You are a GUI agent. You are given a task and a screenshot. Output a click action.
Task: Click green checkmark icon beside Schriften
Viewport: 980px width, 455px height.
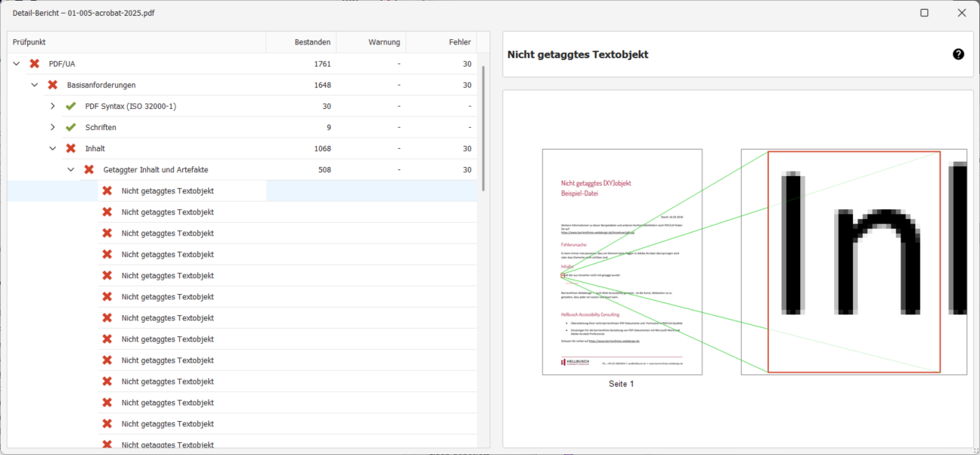click(71, 128)
